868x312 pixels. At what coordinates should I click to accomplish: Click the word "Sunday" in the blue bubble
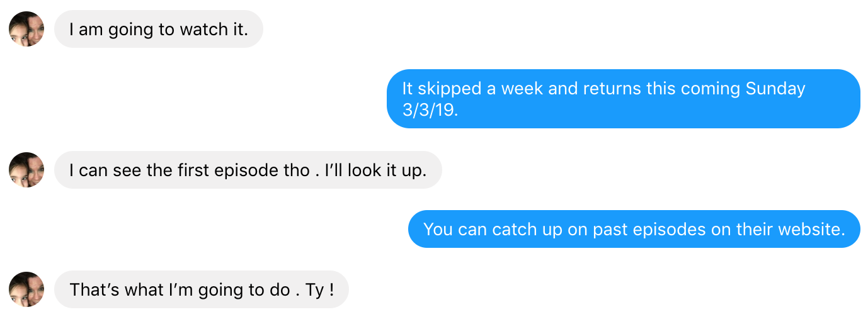click(775, 89)
